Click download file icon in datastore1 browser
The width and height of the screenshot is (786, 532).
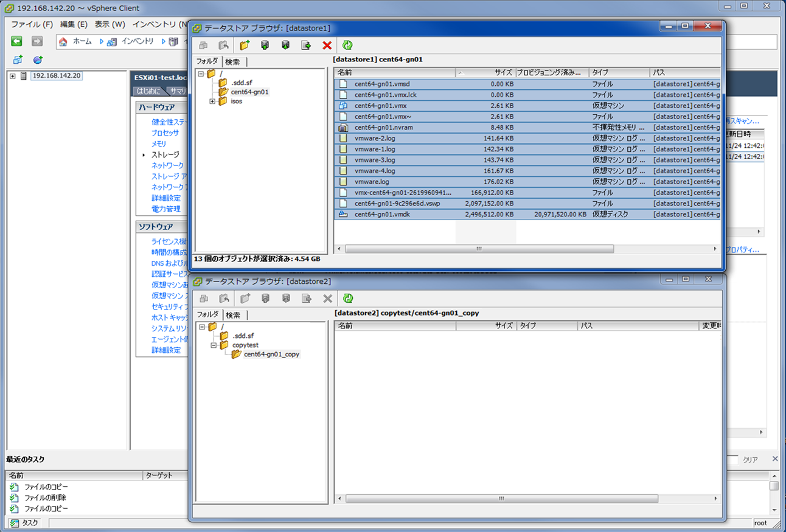click(285, 45)
